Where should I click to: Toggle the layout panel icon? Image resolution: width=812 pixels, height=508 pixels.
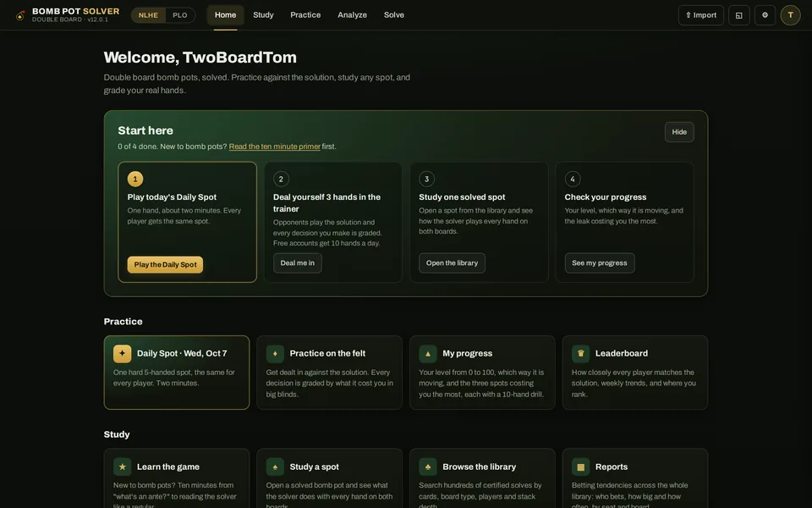click(x=739, y=15)
